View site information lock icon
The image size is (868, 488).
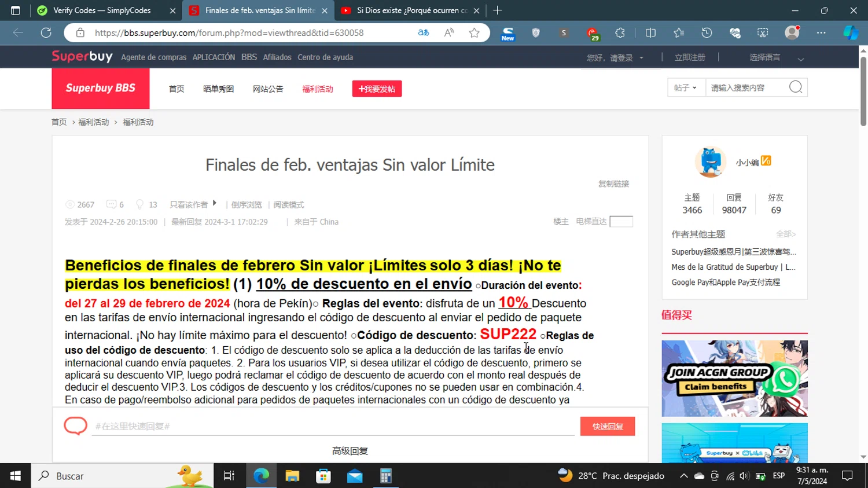click(80, 33)
